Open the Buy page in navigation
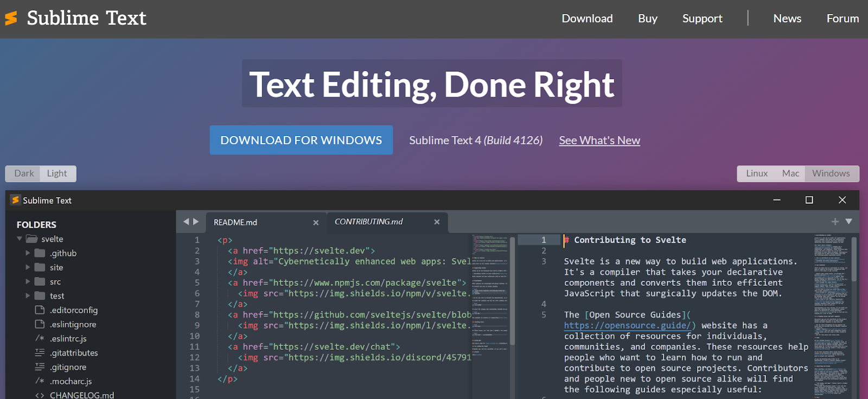Image resolution: width=868 pixels, height=399 pixels. pos(648,18)
